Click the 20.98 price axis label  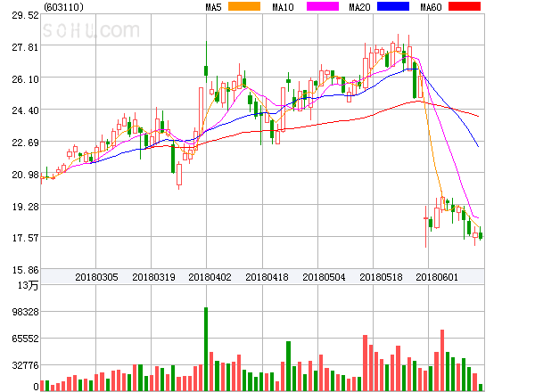pos(25,175)
